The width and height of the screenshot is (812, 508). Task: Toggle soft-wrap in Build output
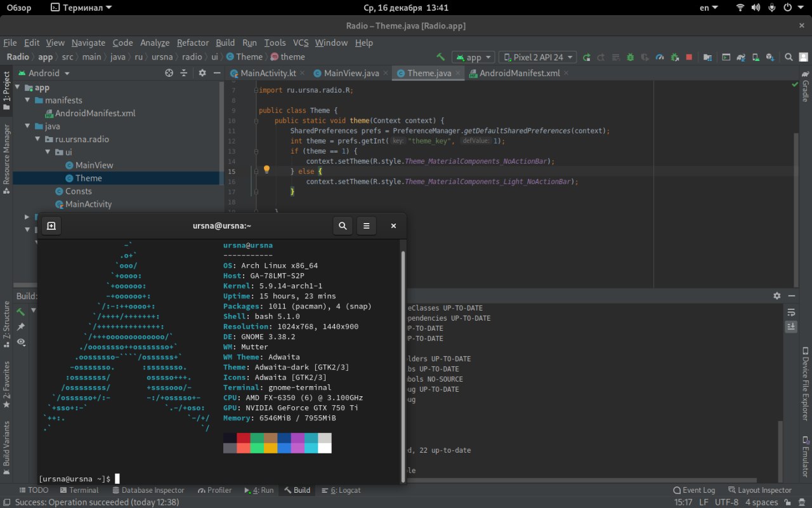pyautogui.click(x=791, y=312)
